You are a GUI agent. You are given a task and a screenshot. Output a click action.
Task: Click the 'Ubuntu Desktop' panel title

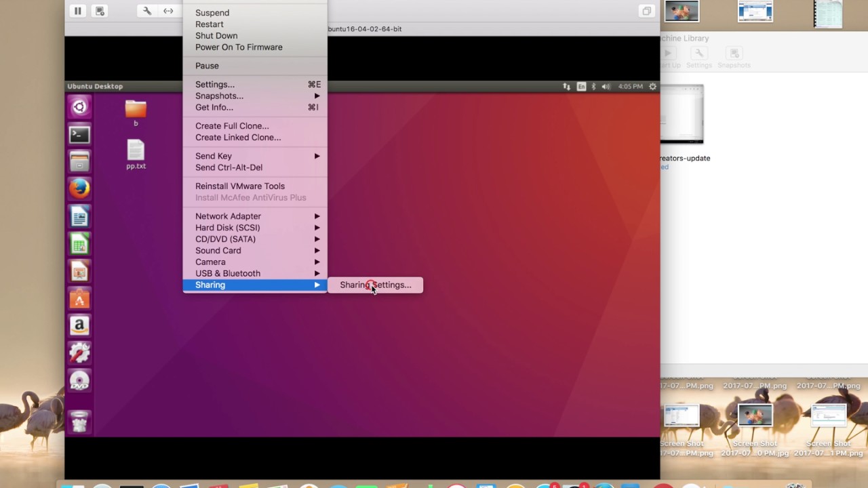(x=95, y=87)
